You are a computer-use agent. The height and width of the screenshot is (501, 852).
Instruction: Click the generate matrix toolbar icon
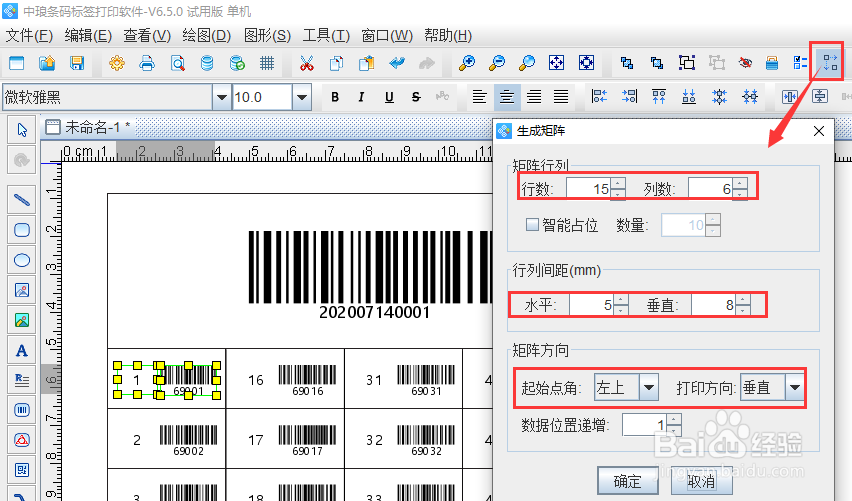[830, 62]
